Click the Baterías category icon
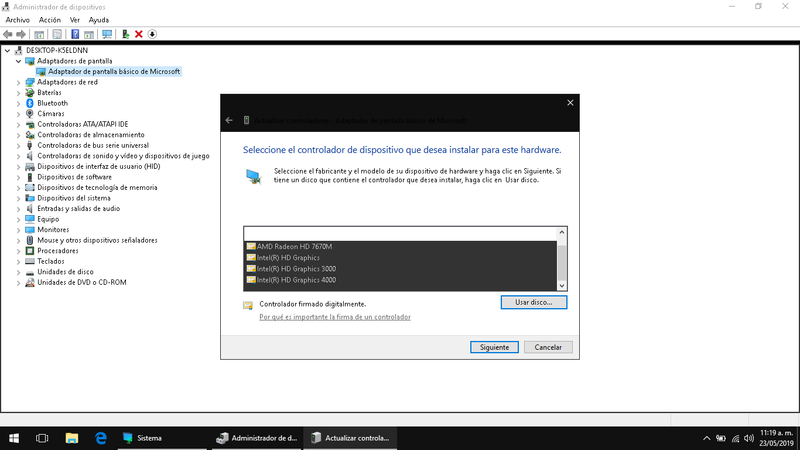The image size is (800, 450). point(30,92)
